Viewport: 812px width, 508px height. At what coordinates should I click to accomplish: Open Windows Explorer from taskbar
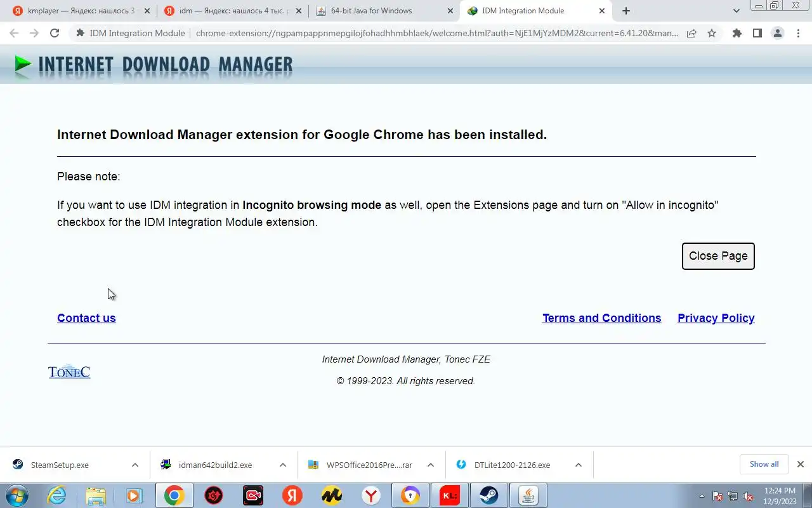click(96, 495)
